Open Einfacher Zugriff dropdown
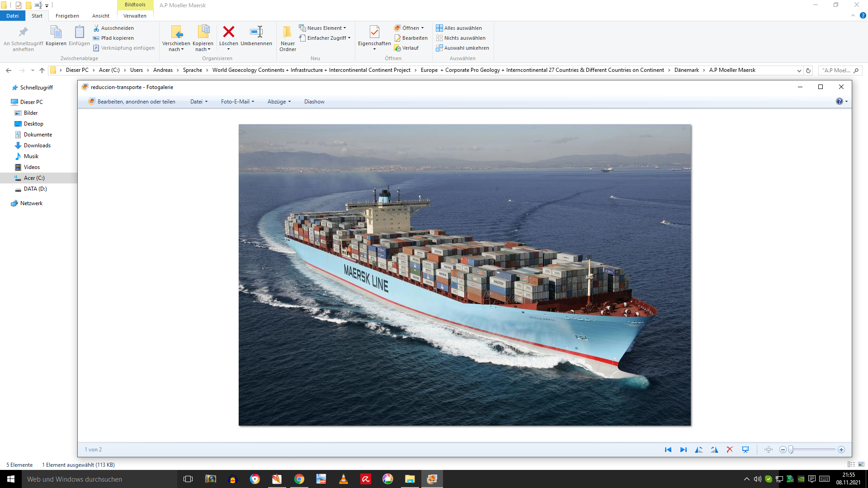 click(325, 38)
